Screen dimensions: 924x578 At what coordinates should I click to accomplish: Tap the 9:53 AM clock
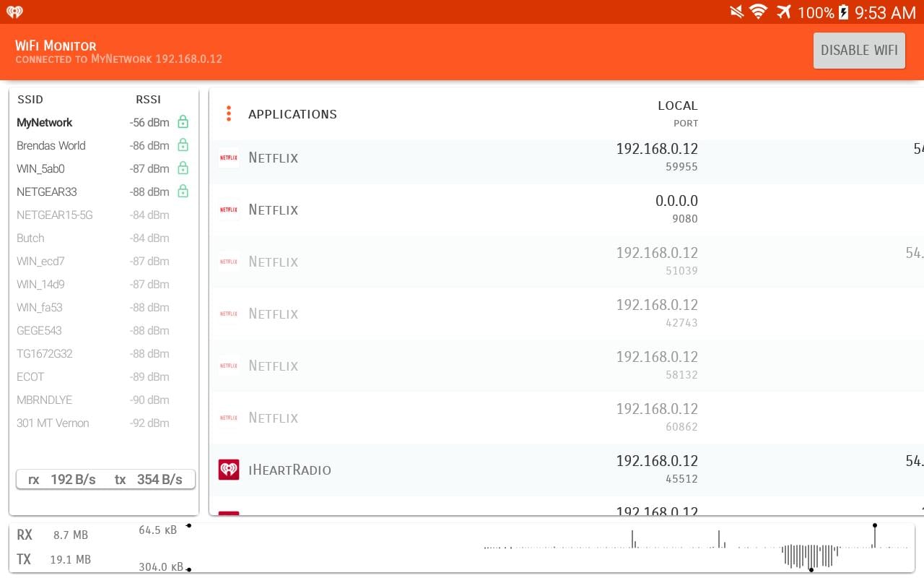[885, 12]
